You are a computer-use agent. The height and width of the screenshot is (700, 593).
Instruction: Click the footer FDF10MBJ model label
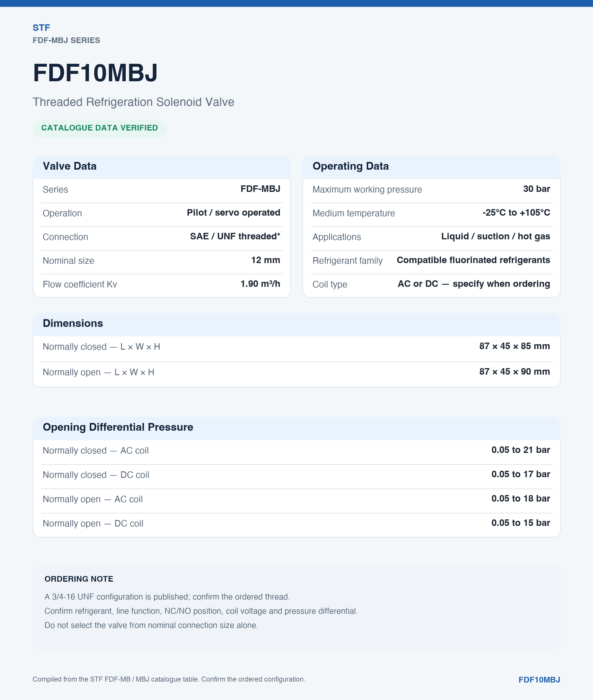tap(539, 680)
